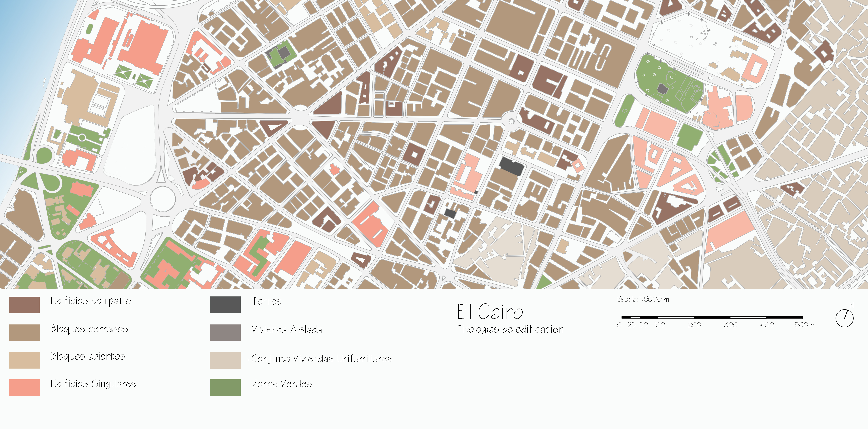Image resolution: width=868 pixels, height=429 pixels.
Task: Click the scale bar '100' label
Action: click(x=659, y=325)
